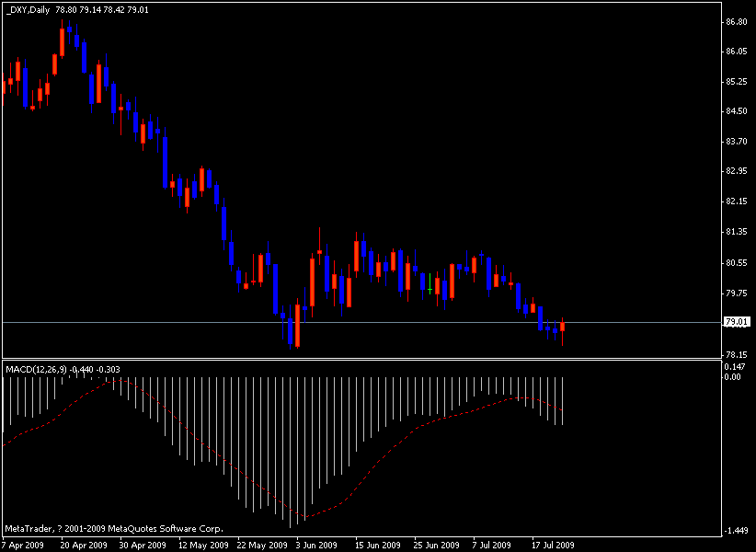
Task: Click the 79.75 price axis label
Action: 736,293
